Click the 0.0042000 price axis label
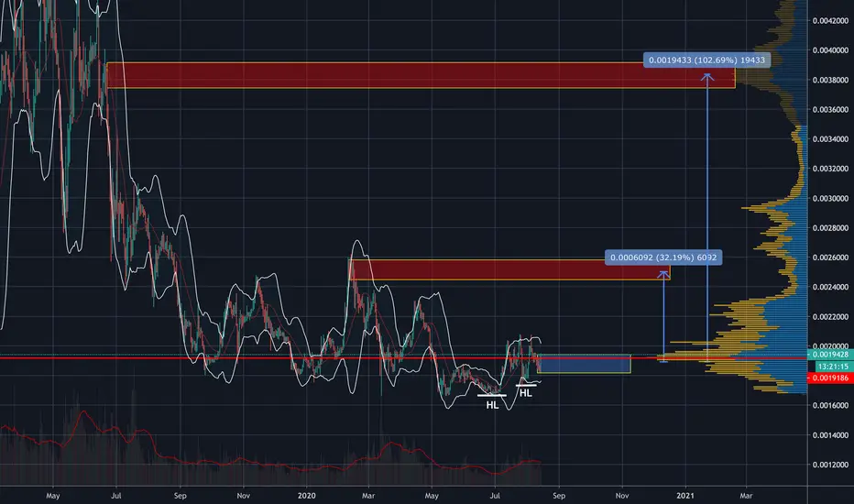The width and height of the screenshot is (854, 504). (830, 21)
